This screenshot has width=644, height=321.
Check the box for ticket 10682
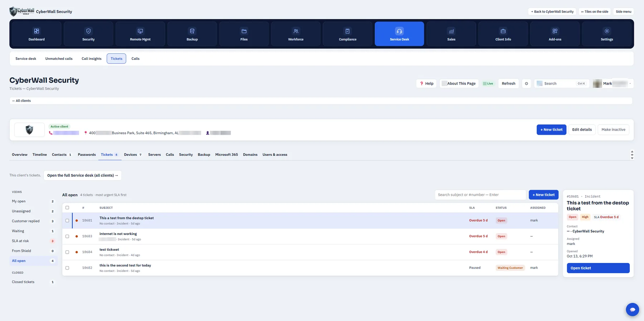coord(67,268)
